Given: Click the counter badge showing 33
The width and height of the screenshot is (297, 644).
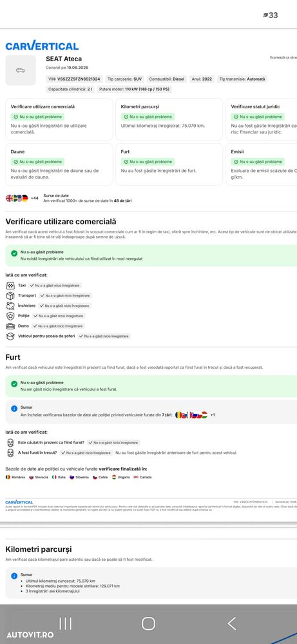Looking at the screenshot, I should (271, 15).
